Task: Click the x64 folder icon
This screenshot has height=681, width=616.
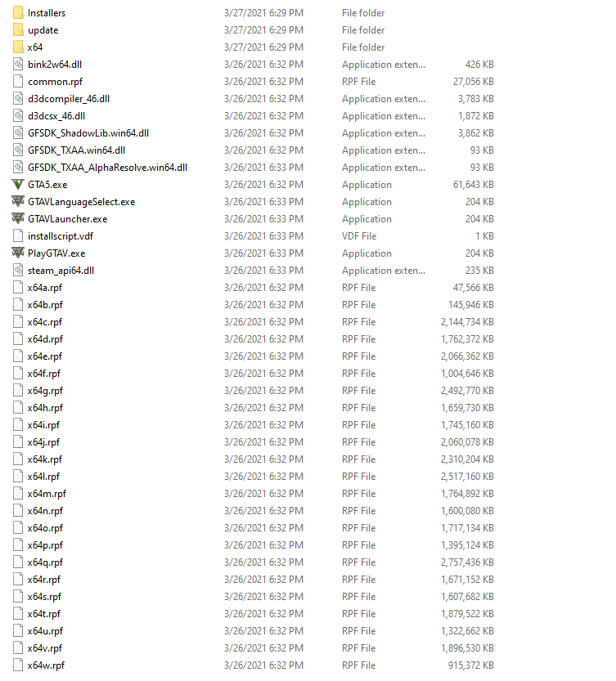Action: [x=18, y=47]
